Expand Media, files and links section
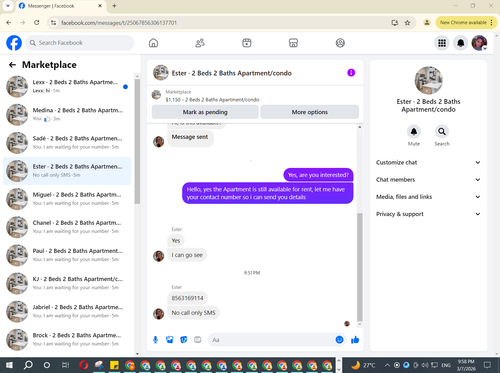Viewport: 500px width, 373px height. (x=428, y=197)
